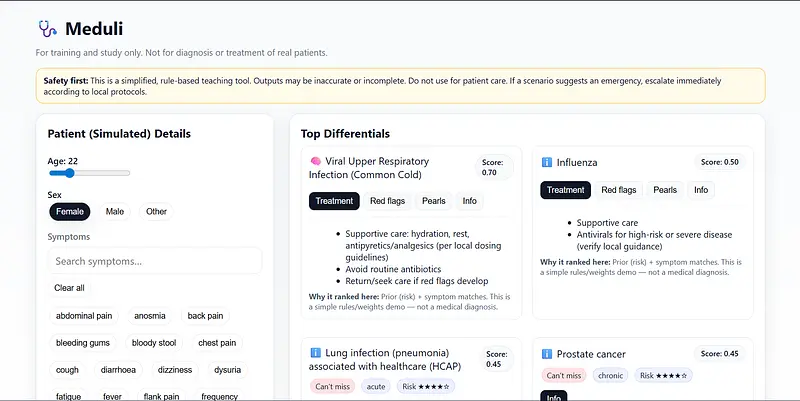This screenshot has height=401, width=800.
Task: Click the Info button under Prostate cancer
Action: (552, 396)
